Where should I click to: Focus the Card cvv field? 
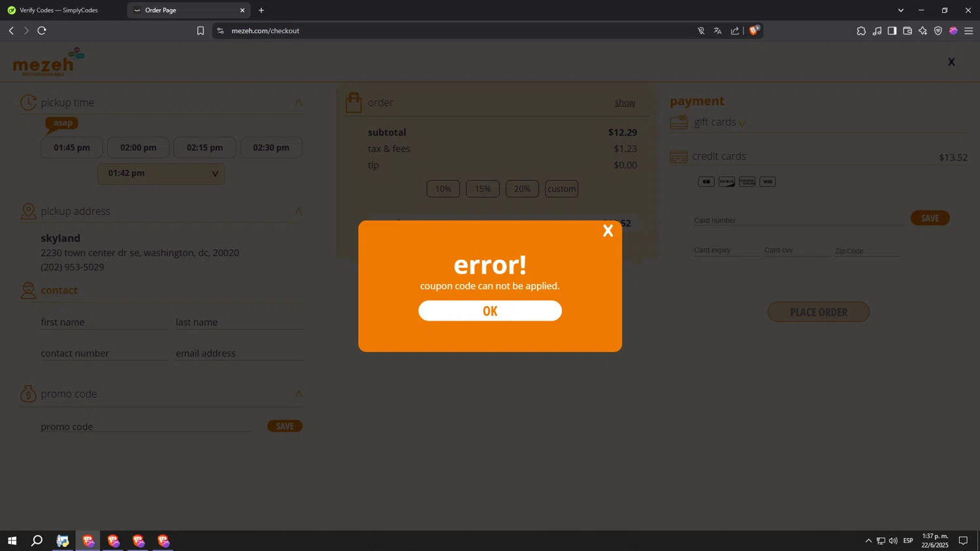coord(797,250)
